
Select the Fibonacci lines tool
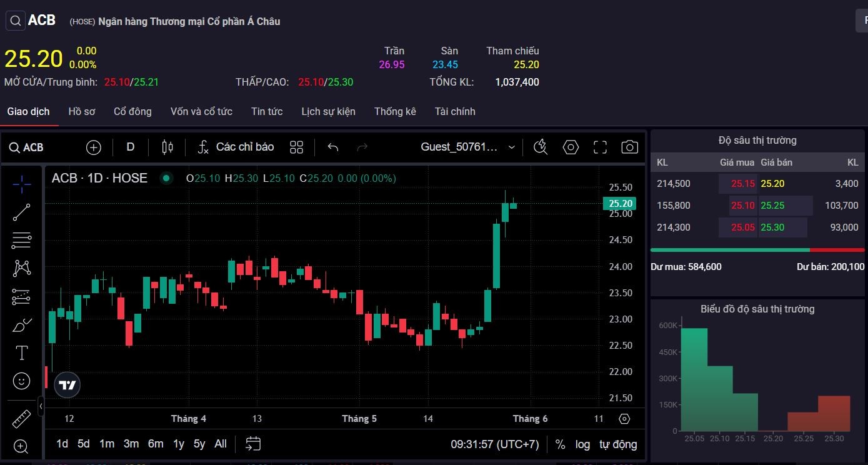click(22, 240)
